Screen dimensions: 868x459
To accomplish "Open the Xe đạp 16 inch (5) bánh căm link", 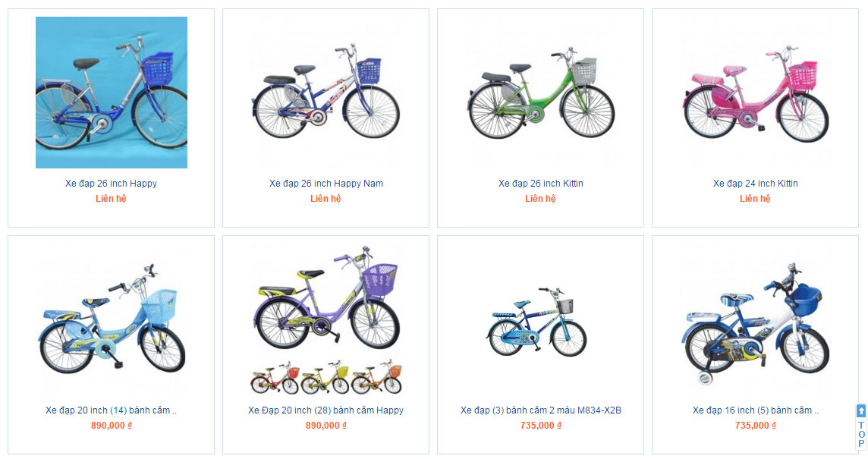I will (x=756, y=410).
